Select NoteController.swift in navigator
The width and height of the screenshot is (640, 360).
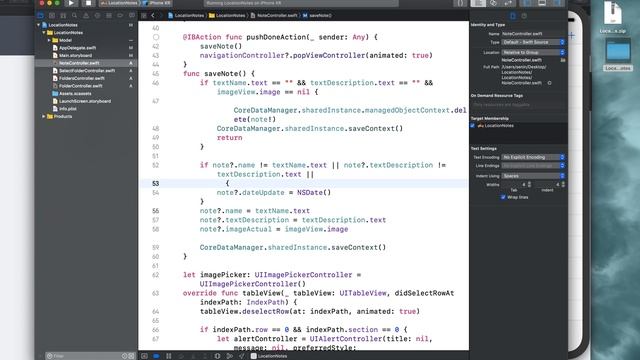(x=79, y=63)
